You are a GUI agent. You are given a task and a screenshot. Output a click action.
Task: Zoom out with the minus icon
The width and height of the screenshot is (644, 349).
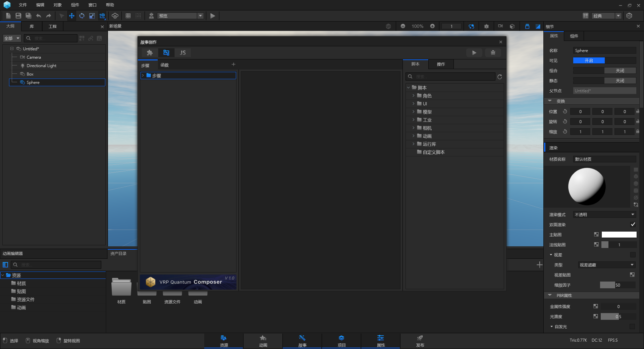pos(403,26)
